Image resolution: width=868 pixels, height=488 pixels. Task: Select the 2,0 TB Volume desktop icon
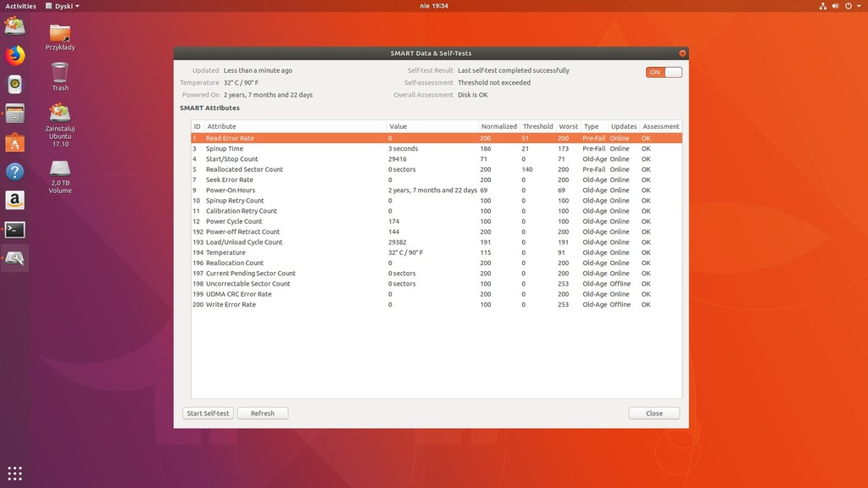[60, 177]
